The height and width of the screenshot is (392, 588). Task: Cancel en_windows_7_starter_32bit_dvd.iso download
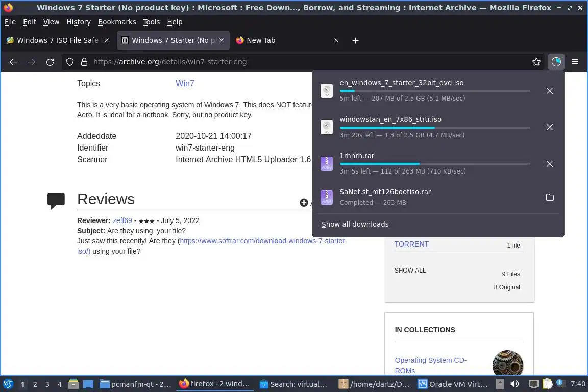(x=549, y=91)
